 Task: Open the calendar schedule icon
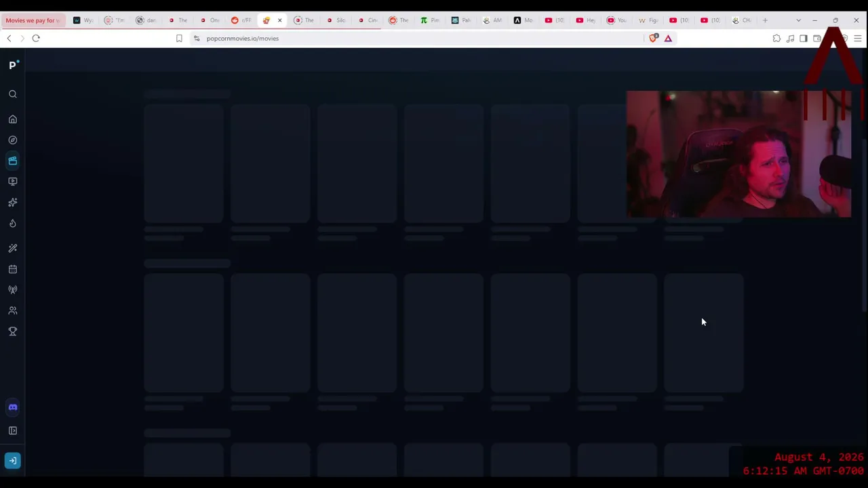pyautogui.click(x=13, y=269)
